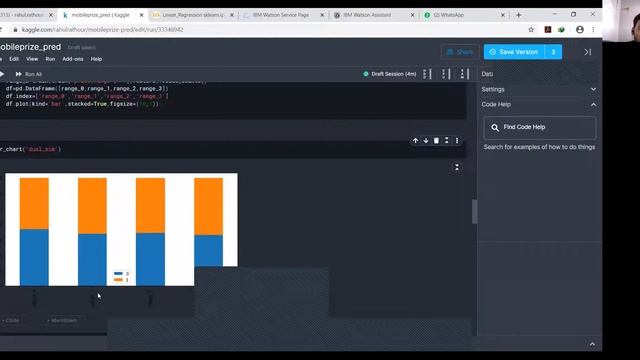Screen dimensions: 640x360
Task: Close the IBM Watson Service Page tab
Action: click(x=322, y=15)
